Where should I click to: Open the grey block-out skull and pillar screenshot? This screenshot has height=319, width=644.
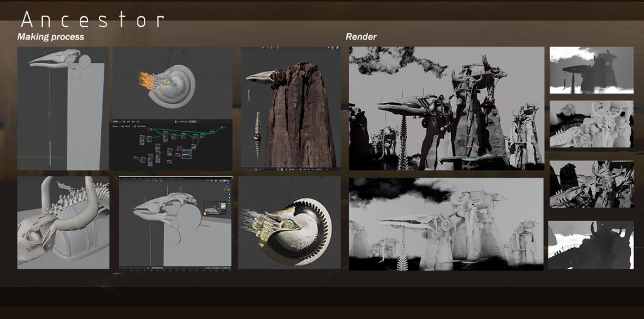(63, 109)
